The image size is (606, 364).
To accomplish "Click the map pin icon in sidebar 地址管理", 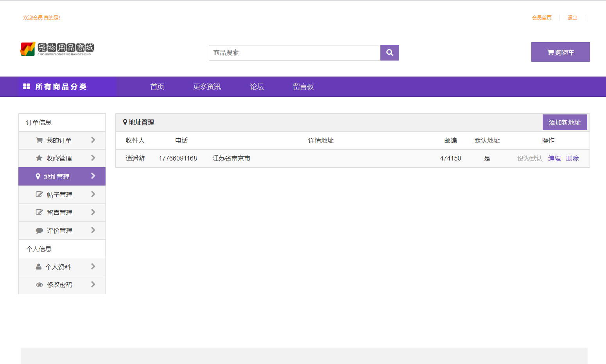I will (38, 177).
